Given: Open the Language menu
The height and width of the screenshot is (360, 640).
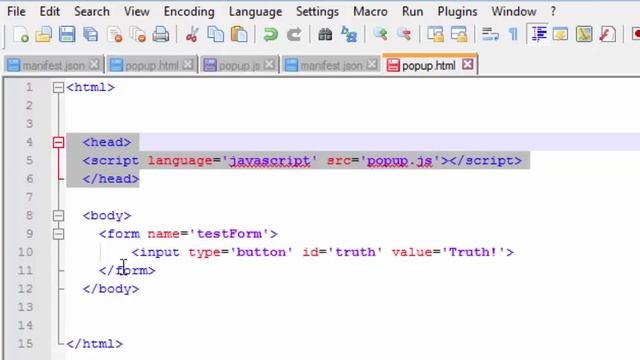Looking at the screenshot, I should (x=256, y=11).
